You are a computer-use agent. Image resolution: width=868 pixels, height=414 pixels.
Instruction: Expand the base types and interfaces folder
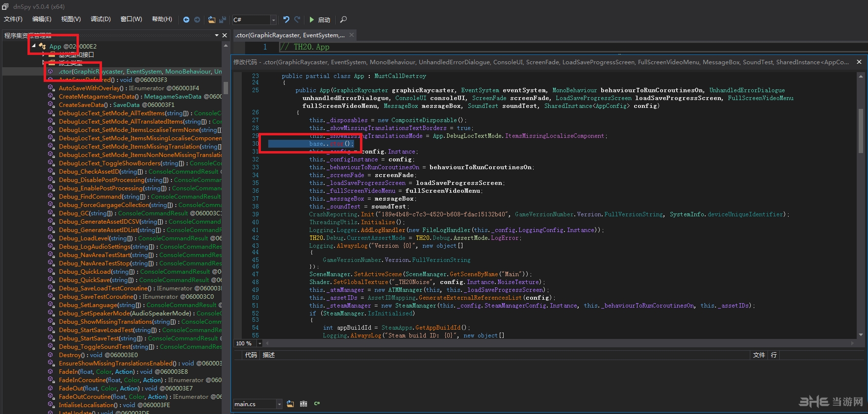coord(44,54)
